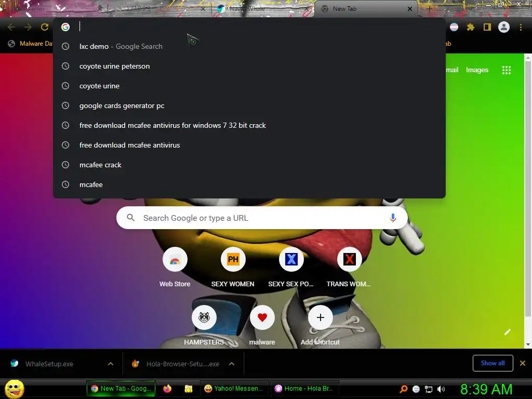Click the Images link

(x=477, y=70)
